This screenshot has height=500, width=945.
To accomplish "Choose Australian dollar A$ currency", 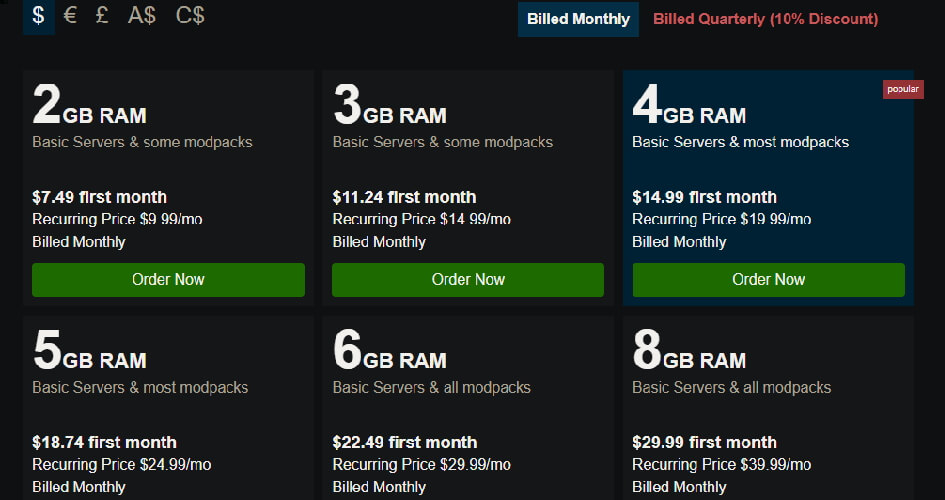I will [142, 15].
